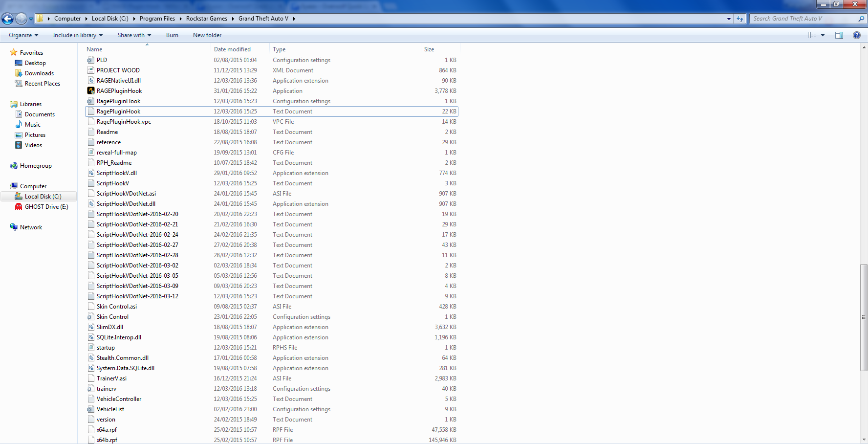This screenshot has height=444, width=868.
Task: Expand the address bar previous locations dropdown
Action: point(729,19)
